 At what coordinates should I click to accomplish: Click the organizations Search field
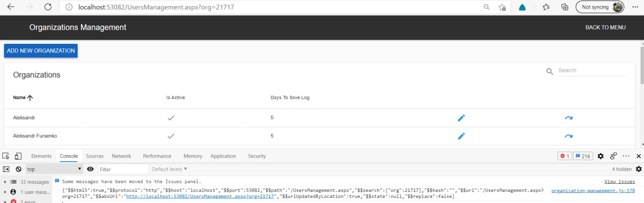[592, 71]
